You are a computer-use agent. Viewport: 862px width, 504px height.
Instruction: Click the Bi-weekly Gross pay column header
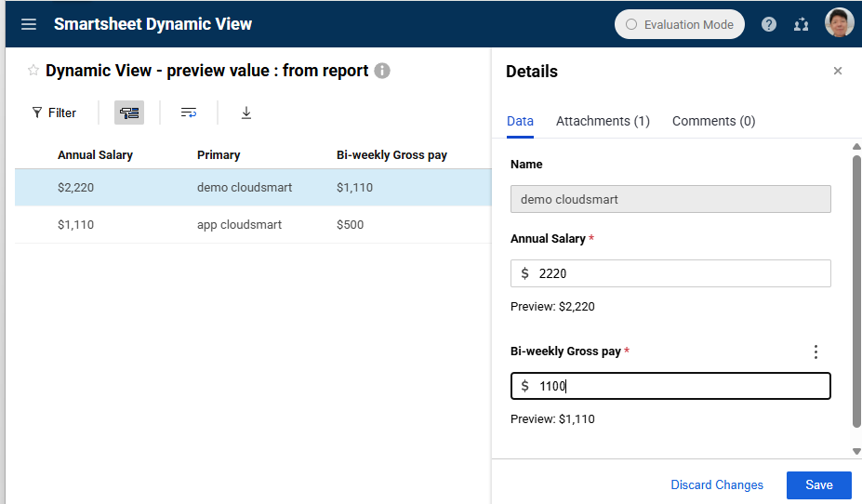tap(392, 155)
